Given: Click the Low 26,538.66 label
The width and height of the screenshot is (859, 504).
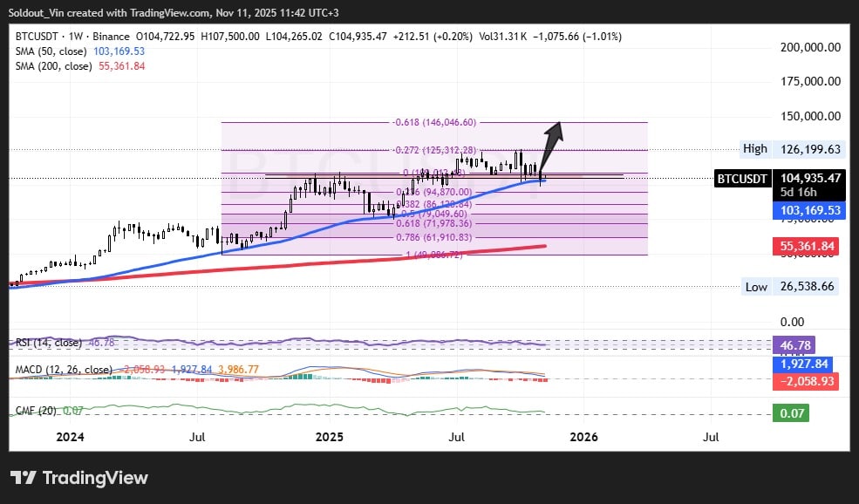Looking at the screenshot, I should (x=791, y=286).
